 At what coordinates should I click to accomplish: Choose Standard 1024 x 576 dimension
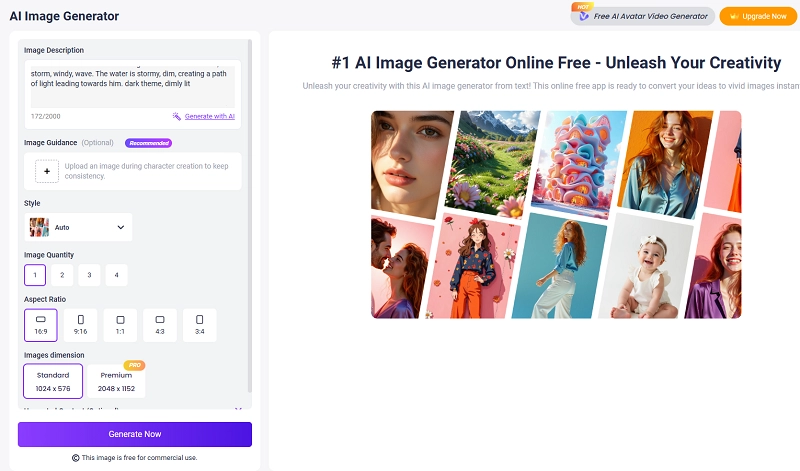click(x=53, y=381)
